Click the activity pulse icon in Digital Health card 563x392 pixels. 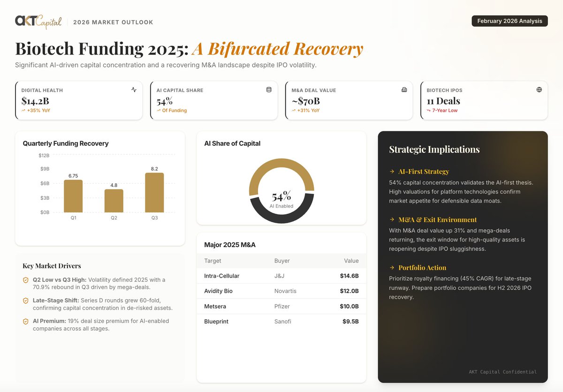coord(134,90)
